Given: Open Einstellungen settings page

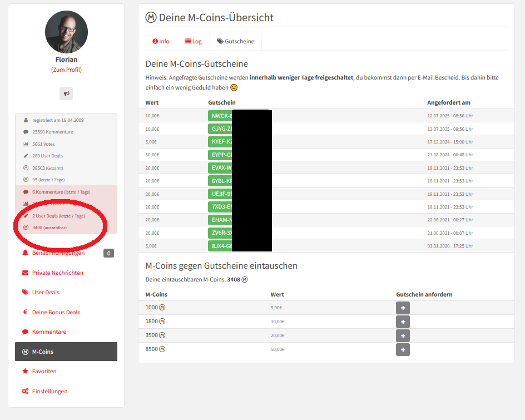Looking at the screenshot, I should [x=49, y=391].
